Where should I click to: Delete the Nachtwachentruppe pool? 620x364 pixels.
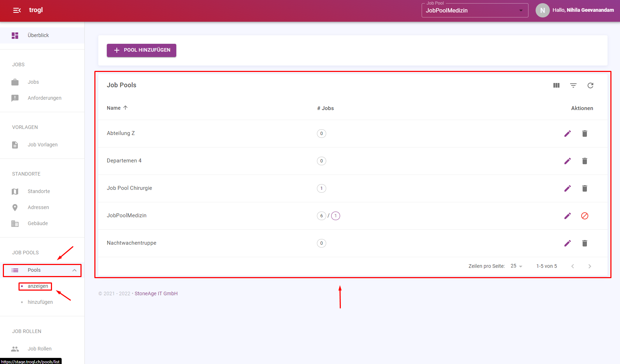[x=585, y=243]
